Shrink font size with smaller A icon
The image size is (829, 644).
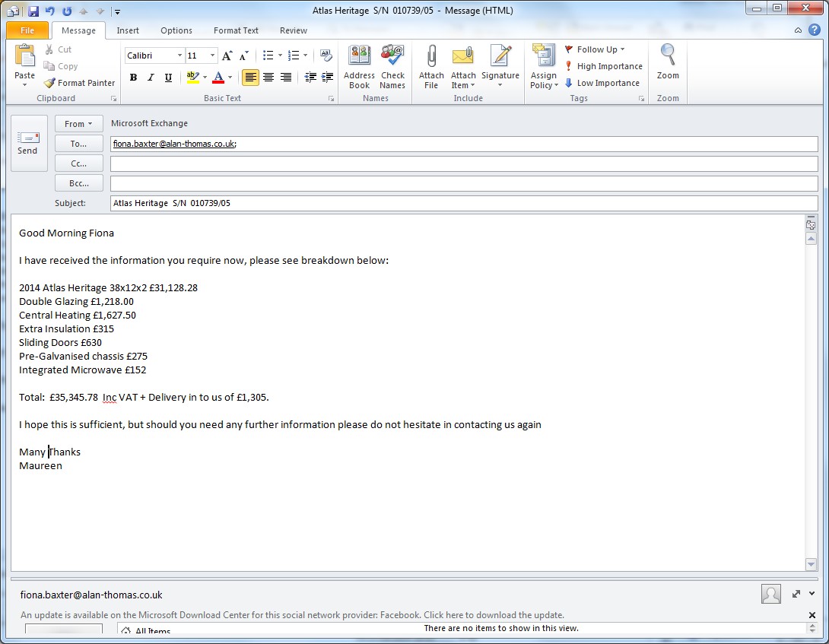(x=243, y=56)
